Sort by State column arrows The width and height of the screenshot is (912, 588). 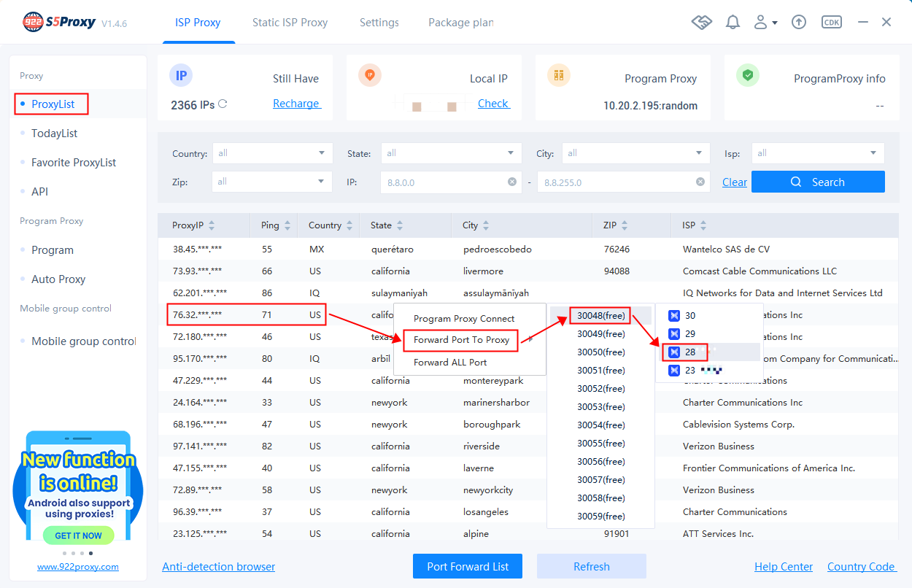pos(400,225)
